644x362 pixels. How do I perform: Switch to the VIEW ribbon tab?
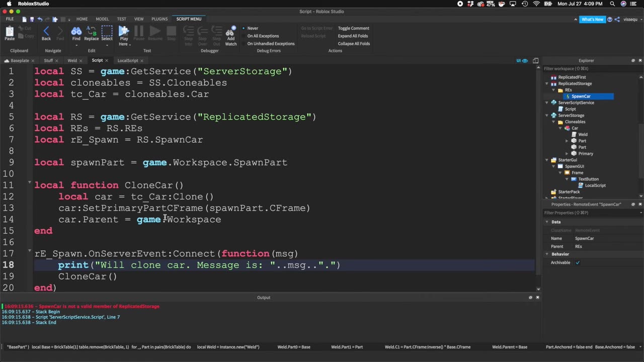point(139,19)
